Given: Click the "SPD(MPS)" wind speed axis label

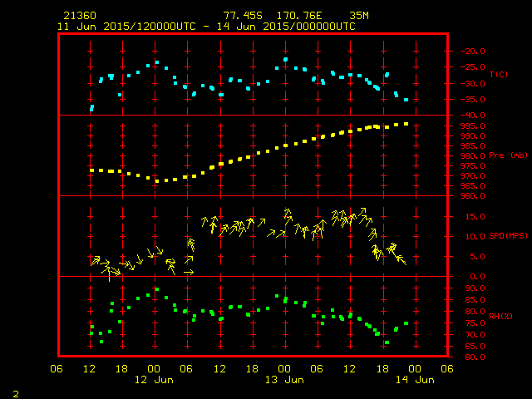Looking at the screenshot, I should click(508, 235).
